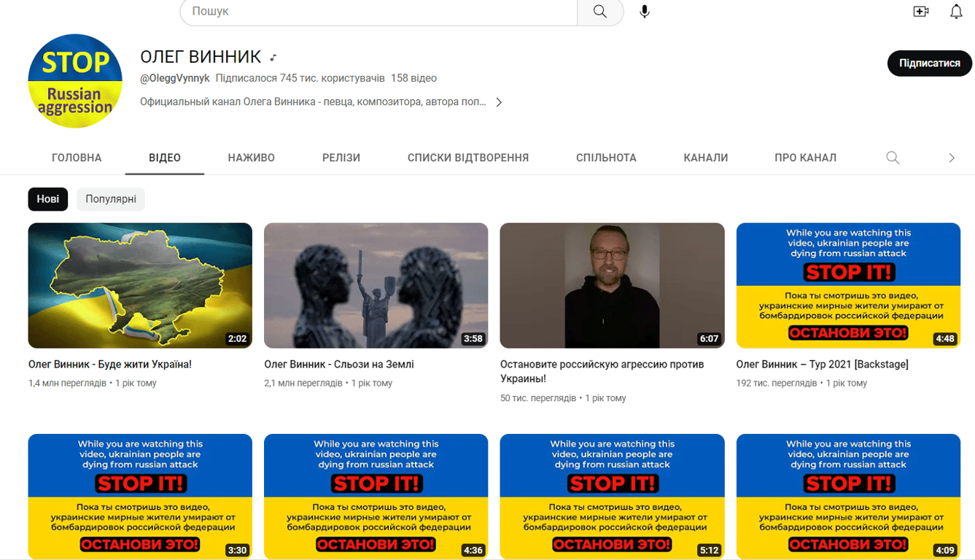Open the STOP IT thumbnail lasting 3:30

point(140,497)
